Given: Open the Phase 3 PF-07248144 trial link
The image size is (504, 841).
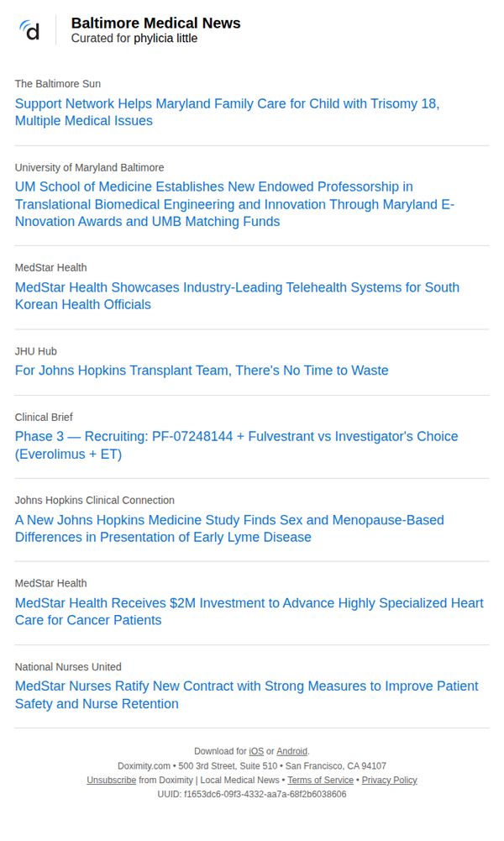Looking at the screenshot, I should [x=236, y=445].
